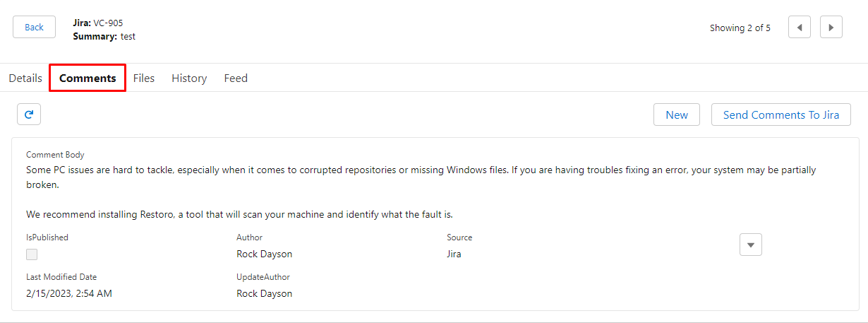
Task: Switch to the Details tab
Action: click(x=25, y=78)
